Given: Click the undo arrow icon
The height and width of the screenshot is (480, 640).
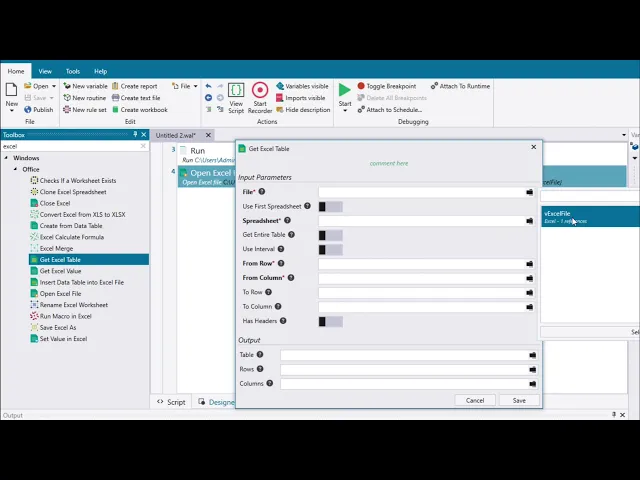Looking at the screenshot, I should tap(209, 86).
